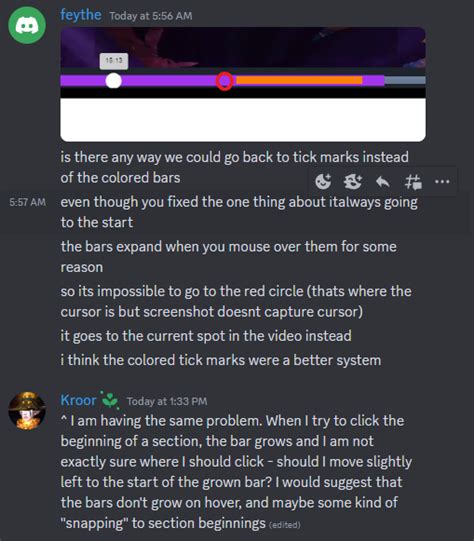Open the three-dot More options menu
Image resolution: width=474 pixels, height=541 pixels.
coord(442,181)
